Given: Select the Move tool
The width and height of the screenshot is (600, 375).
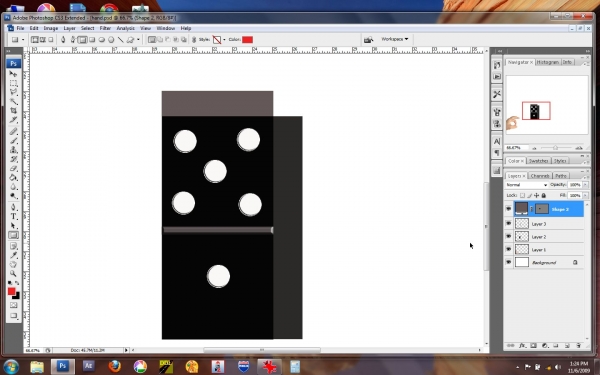Looking at the screenshot, I should tap(13, 73).
